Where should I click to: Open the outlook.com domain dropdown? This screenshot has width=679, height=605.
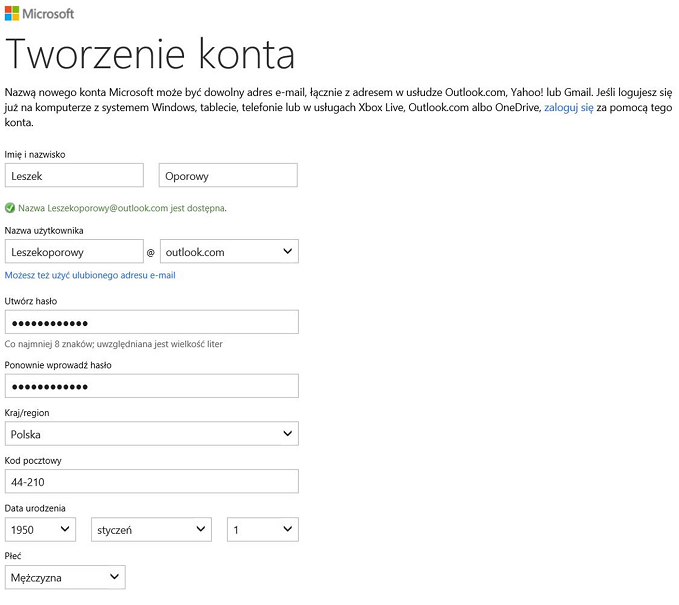point(228,251)
